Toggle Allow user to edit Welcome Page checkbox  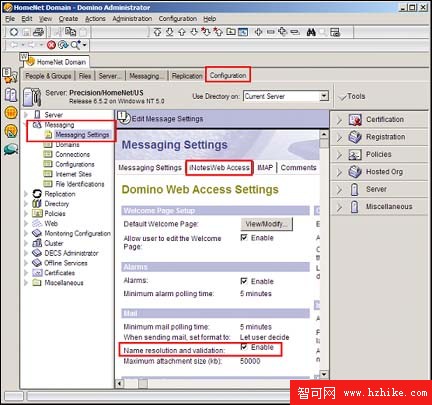click(x=244, y=238)
